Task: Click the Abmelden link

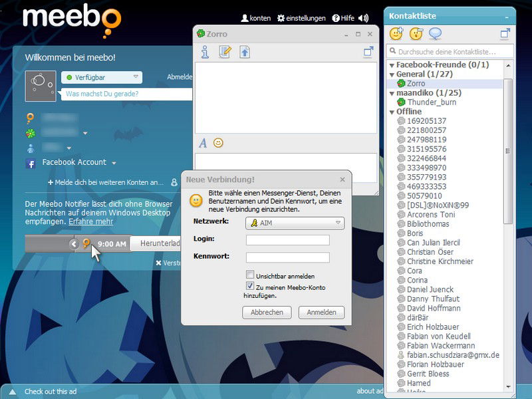Action: (180, 77)
